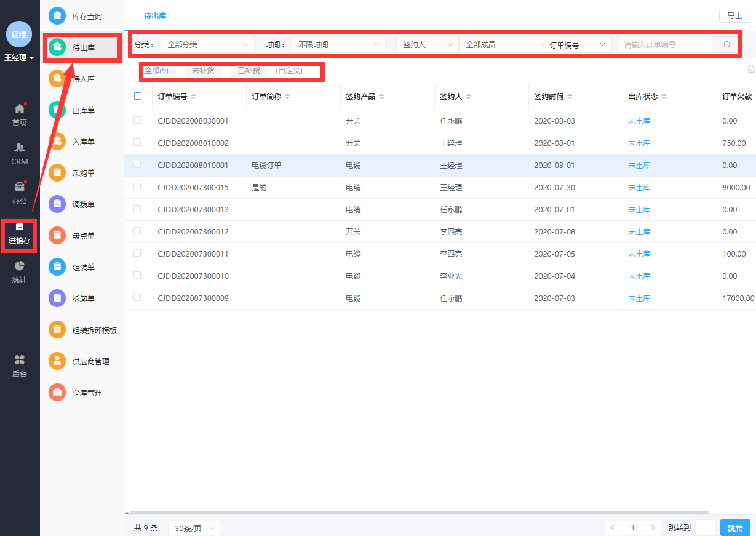Select the 已补货 filter tab

[x=249, y=71]
